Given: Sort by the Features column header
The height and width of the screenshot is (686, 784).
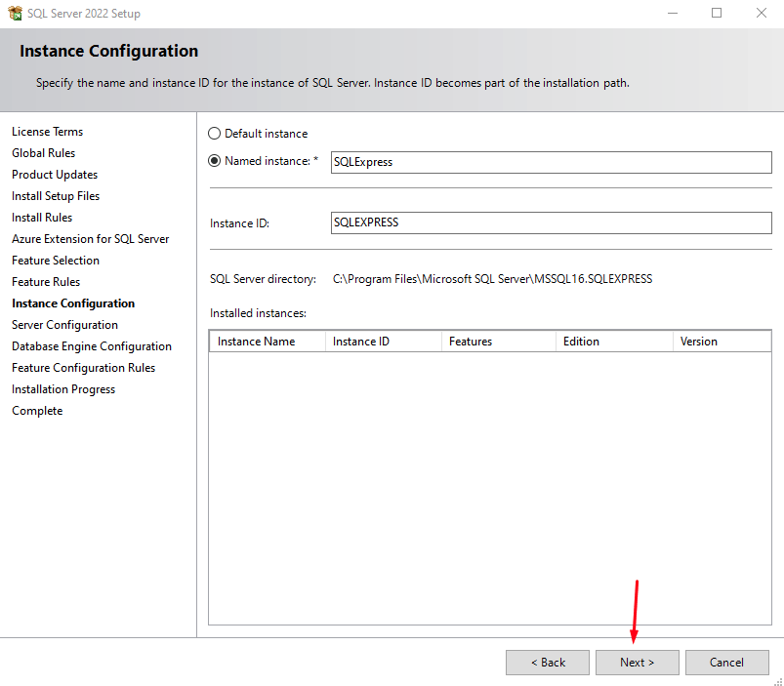Looking at the screenshot, I should pyautogui.click(x=499, y=342).
